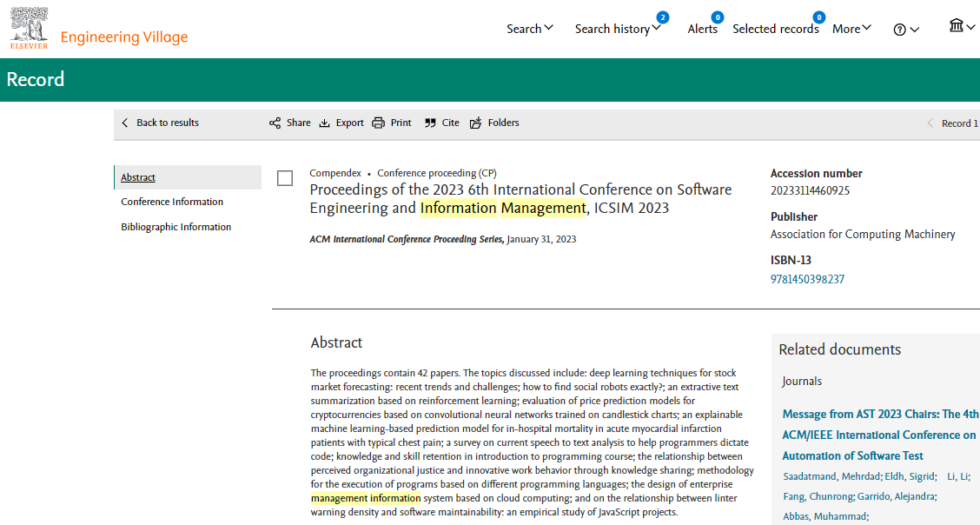Click author Saadatmand, Mehrdad
Viewport: 980px width, 525px height.
pos(831,476)
